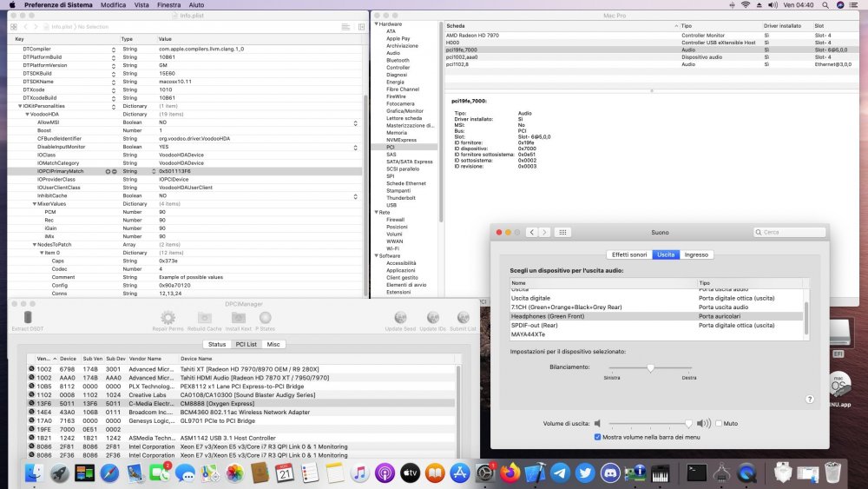Toggle Mostra volume nella barra dei menu
This screenshot has width=868, height=489.
[597, 437]
